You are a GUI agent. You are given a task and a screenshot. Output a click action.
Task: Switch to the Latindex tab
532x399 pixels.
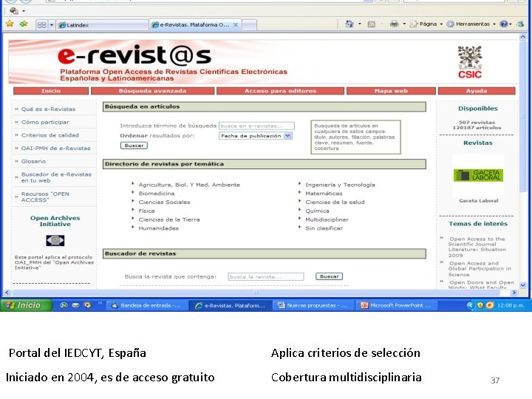pos(103,25)
